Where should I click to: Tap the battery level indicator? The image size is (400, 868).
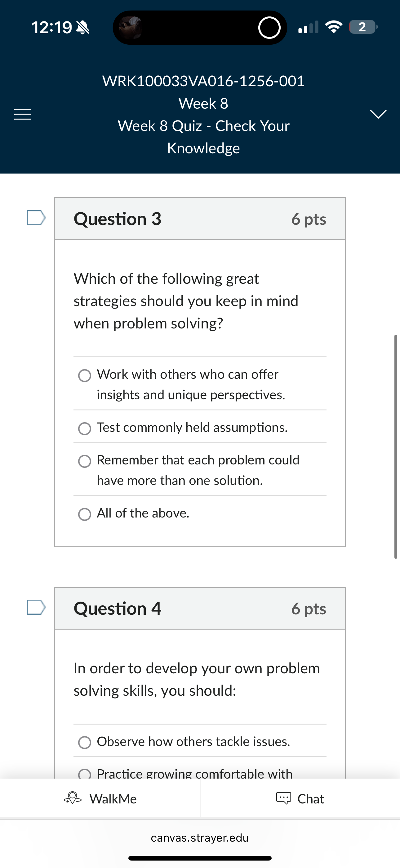pyautogui.click(x=363, y=27)
